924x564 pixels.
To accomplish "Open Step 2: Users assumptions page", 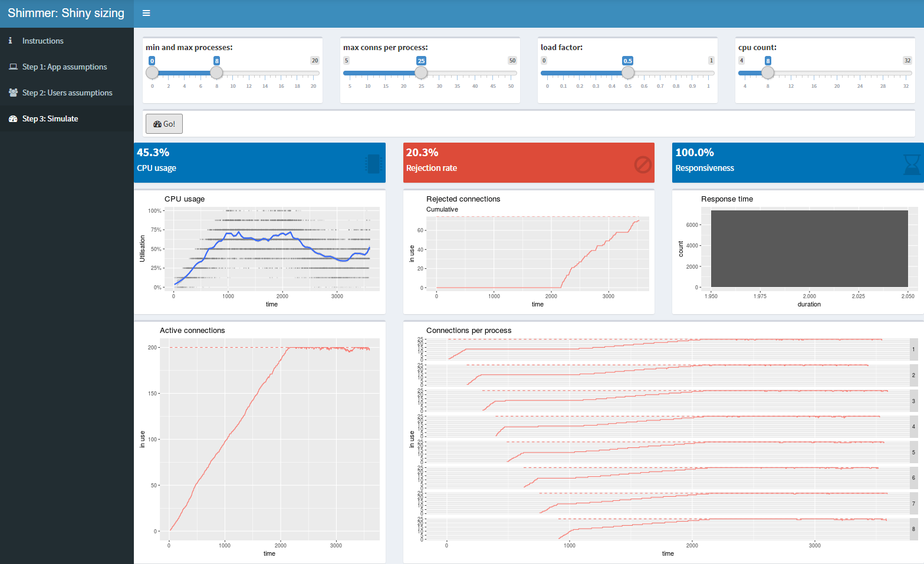I will 67,93.
